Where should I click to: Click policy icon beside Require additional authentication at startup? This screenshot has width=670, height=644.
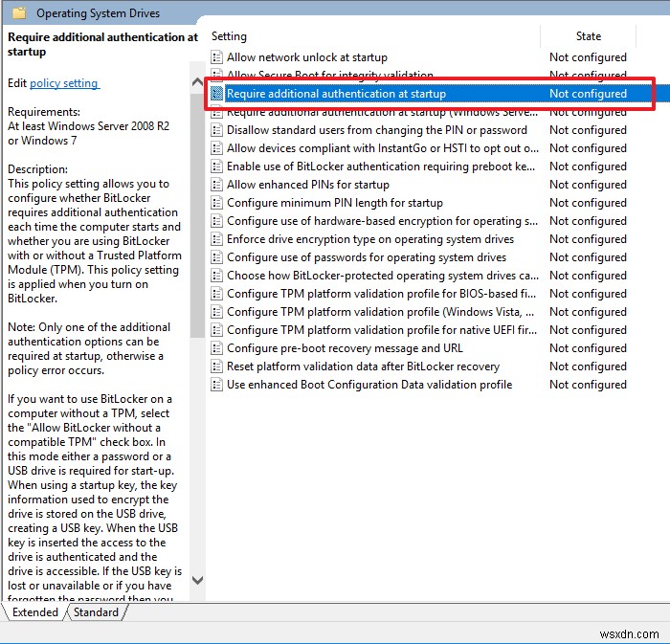click(217, 94)
